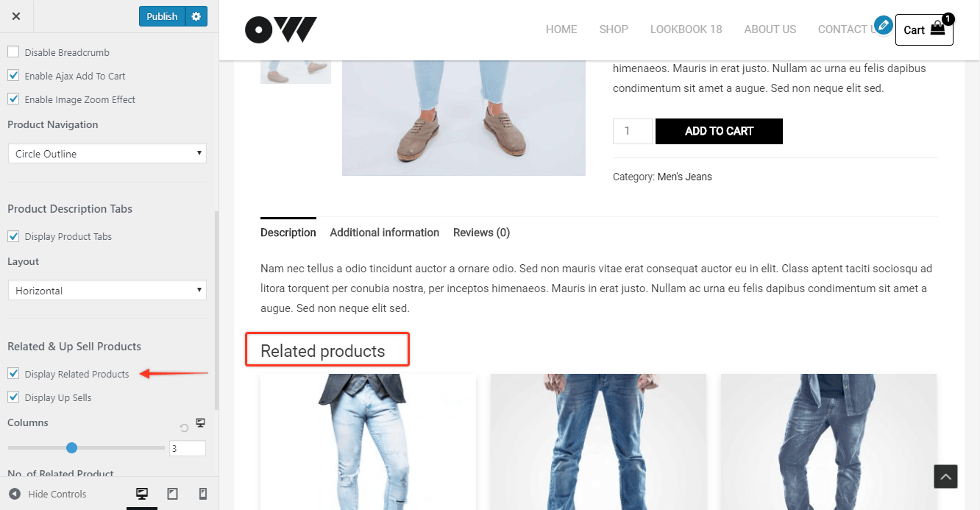The image size is (980, 510).
Task: Collapse the panel with Hide Controls
Action: pyautogui.click(x=48, y=494)
